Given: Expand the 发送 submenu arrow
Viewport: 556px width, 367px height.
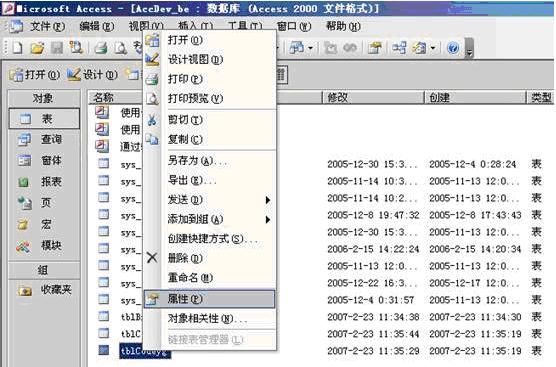Looking at the screenshot, I should coord(268,200).
